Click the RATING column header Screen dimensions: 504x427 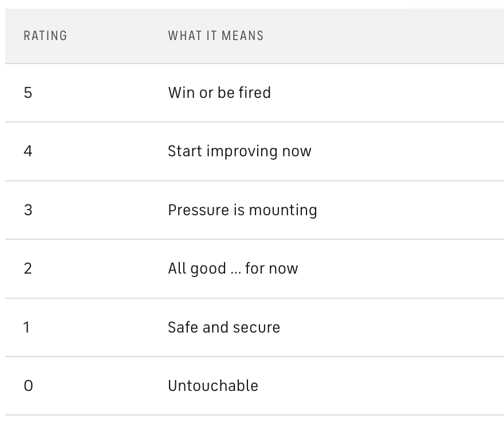(x=45, y=35)
